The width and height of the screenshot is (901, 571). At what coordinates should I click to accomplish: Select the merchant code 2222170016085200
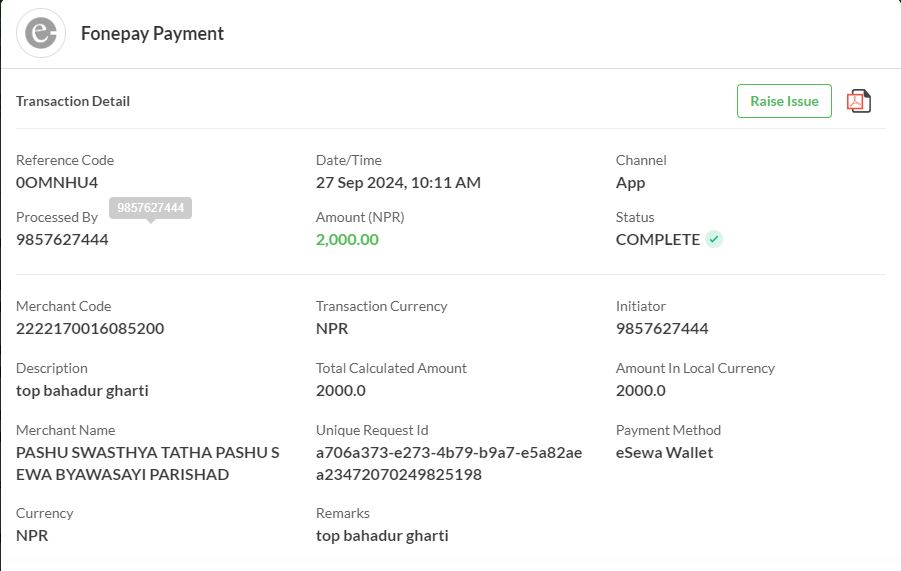(90, 329)
